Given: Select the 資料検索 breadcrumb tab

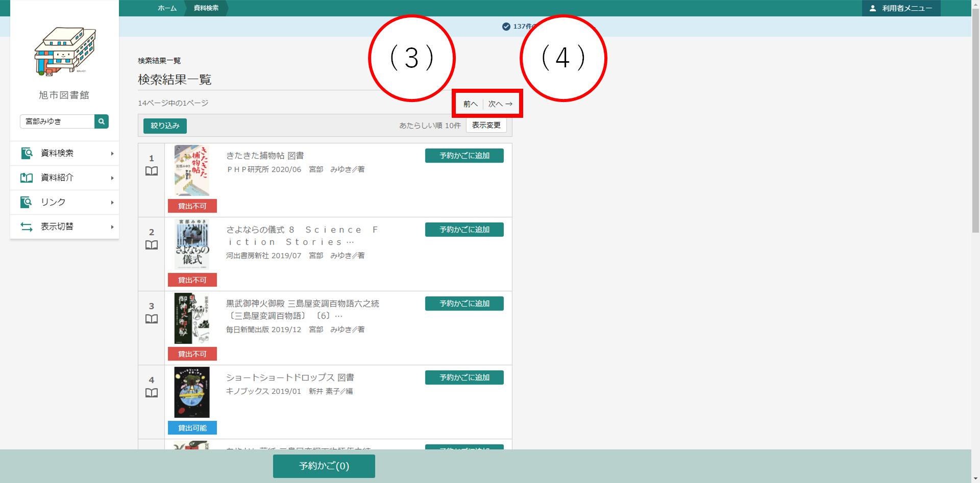Looking at the screenshot, I should coord(206,8).
